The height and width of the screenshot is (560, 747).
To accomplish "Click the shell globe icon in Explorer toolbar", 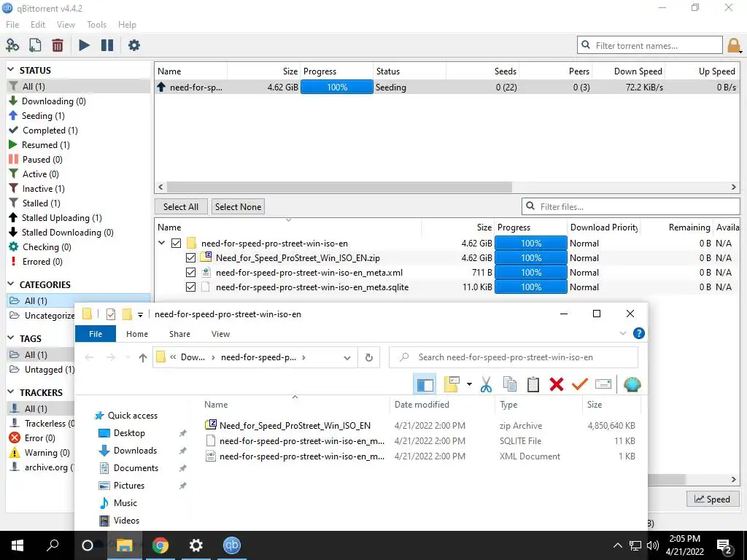I will (x=632, y=384).
